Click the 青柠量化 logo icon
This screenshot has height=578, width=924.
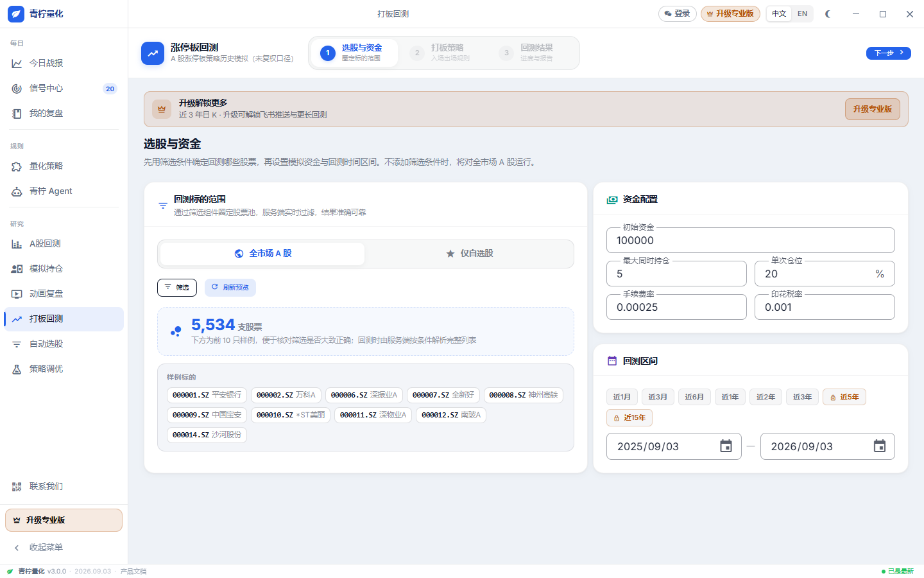click(16, 13)
